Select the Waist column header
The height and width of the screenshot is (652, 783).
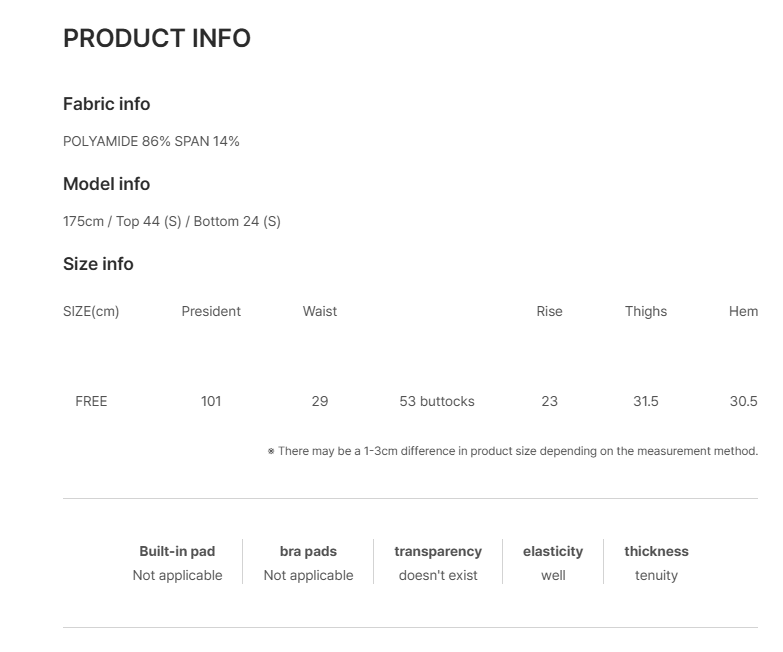pos(320,312)
